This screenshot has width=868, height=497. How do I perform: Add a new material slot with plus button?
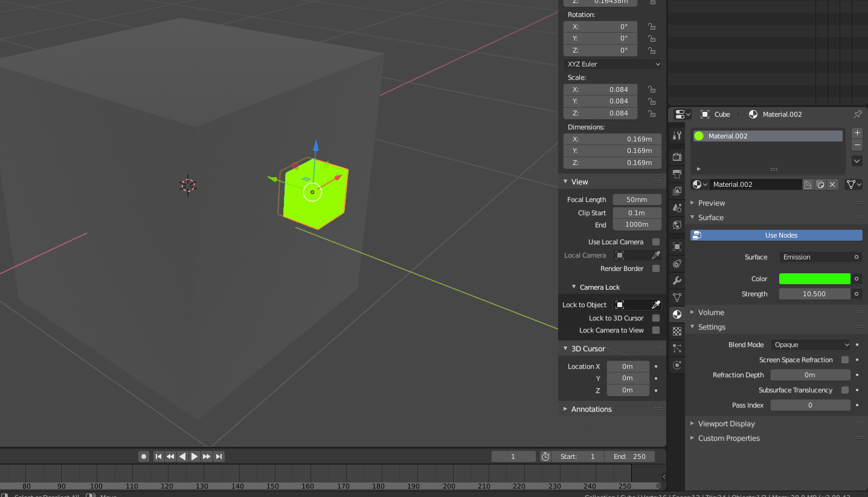click(x=857, y=132)
